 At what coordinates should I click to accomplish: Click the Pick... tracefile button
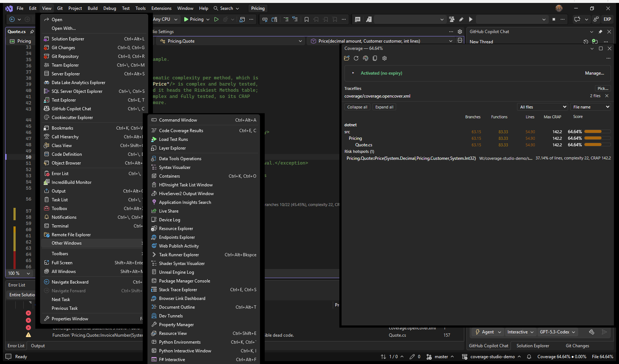(603, 88)
